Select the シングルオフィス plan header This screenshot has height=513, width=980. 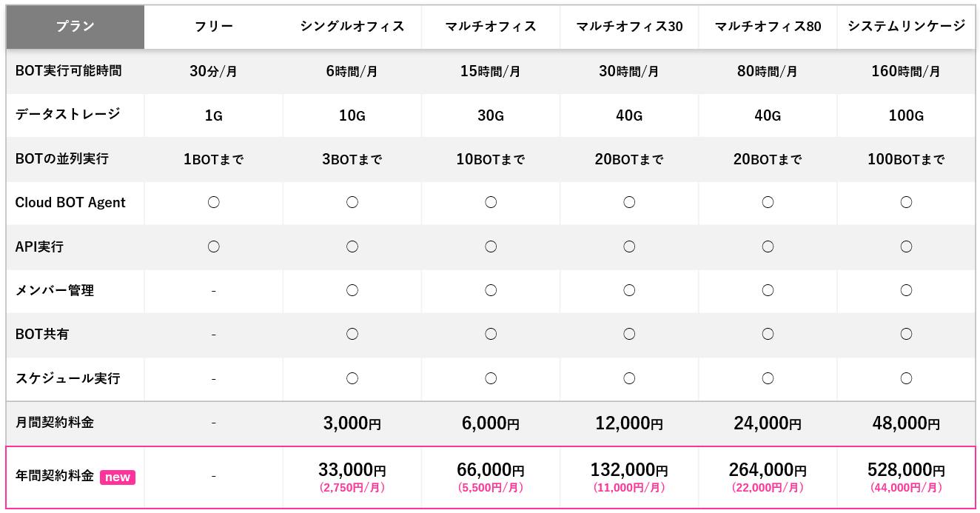(352, 27)
